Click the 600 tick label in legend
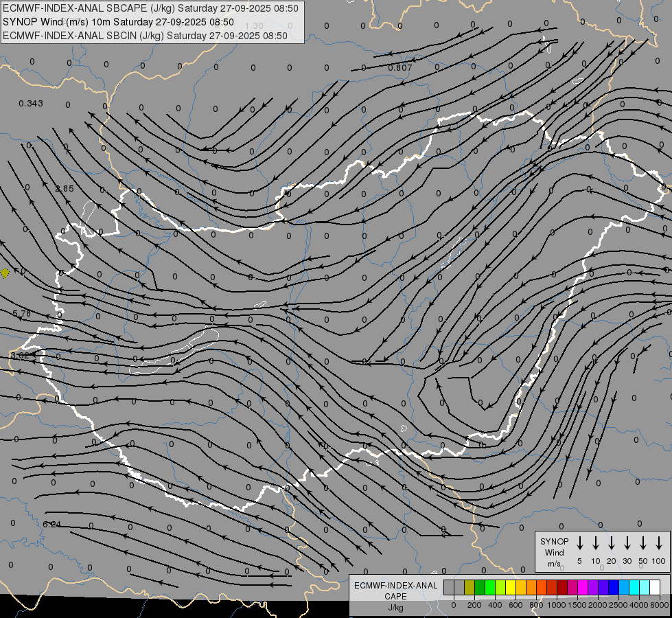 515,605
